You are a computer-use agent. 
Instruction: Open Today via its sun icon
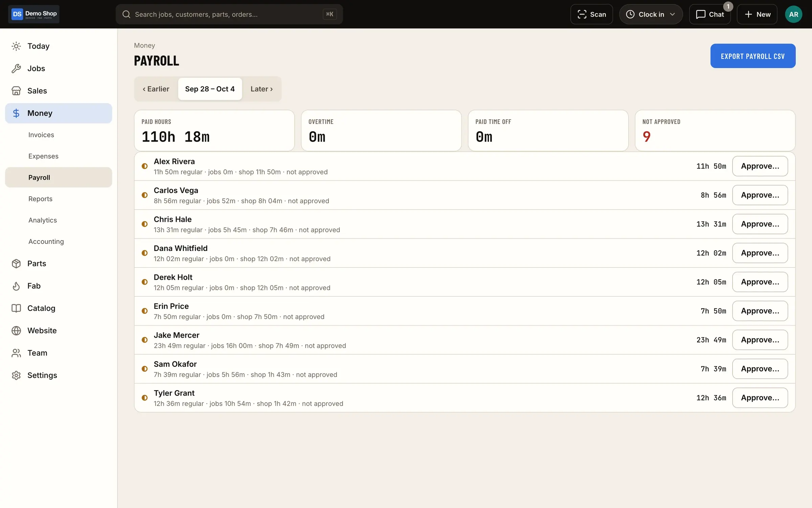pos(16,46)
